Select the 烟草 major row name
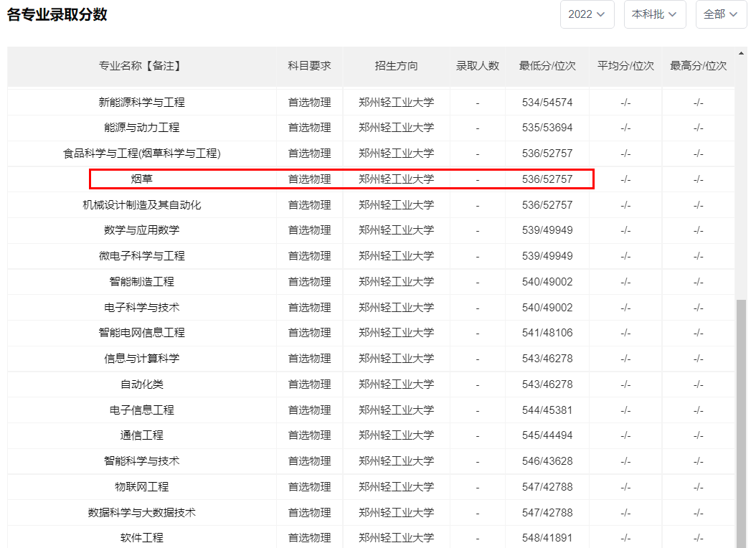Image resolution: width=756 pixels, height=548 pixels. coord(141,179)
